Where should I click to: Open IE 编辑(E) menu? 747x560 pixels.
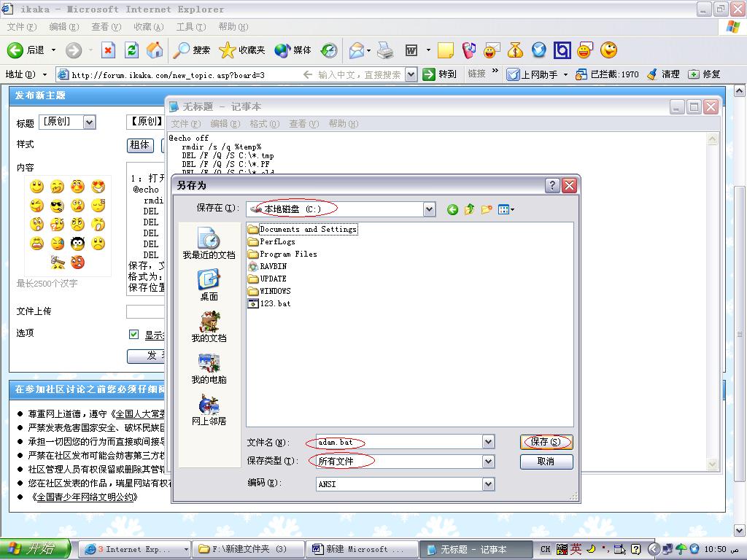click(64, 27)
